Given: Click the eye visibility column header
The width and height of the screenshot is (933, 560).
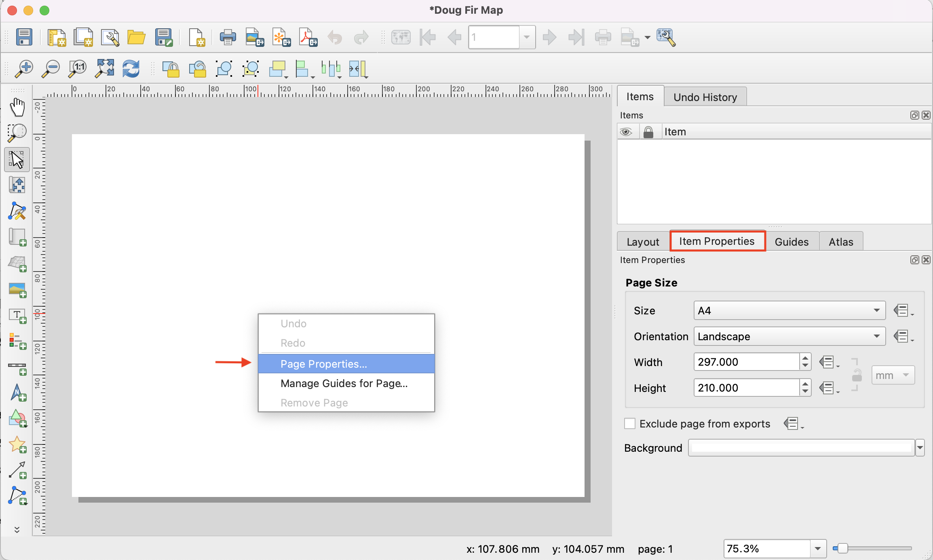Looking at the screenshot, I should click(626, 132).
